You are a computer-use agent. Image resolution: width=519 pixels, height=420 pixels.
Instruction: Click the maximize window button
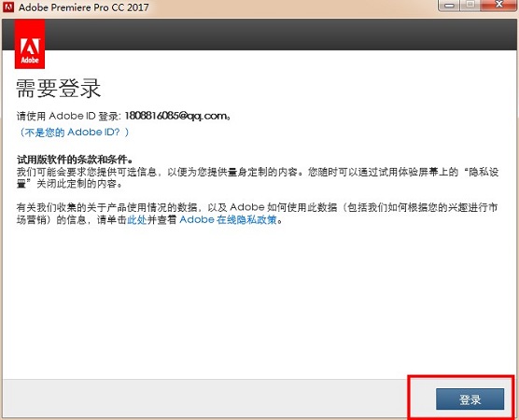[x=470, y=6]
